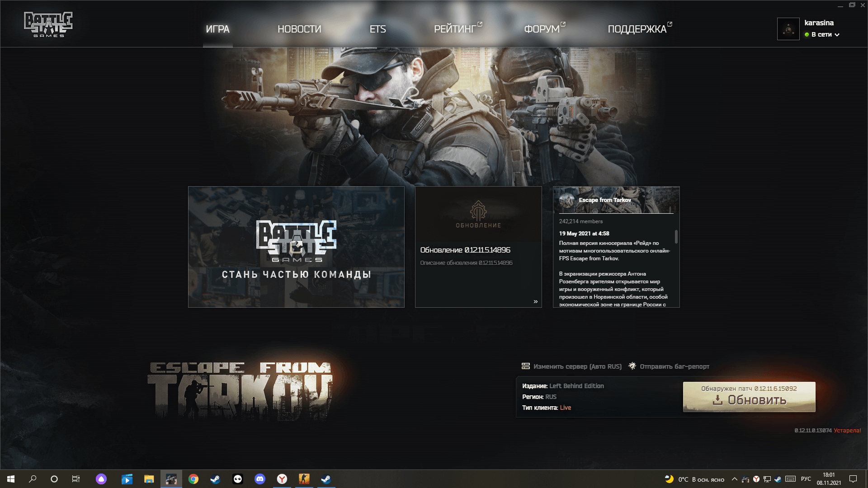Open the clock showing 18:01
The height and width of the screenshot is (488, 868).
[x=829, y=479]
